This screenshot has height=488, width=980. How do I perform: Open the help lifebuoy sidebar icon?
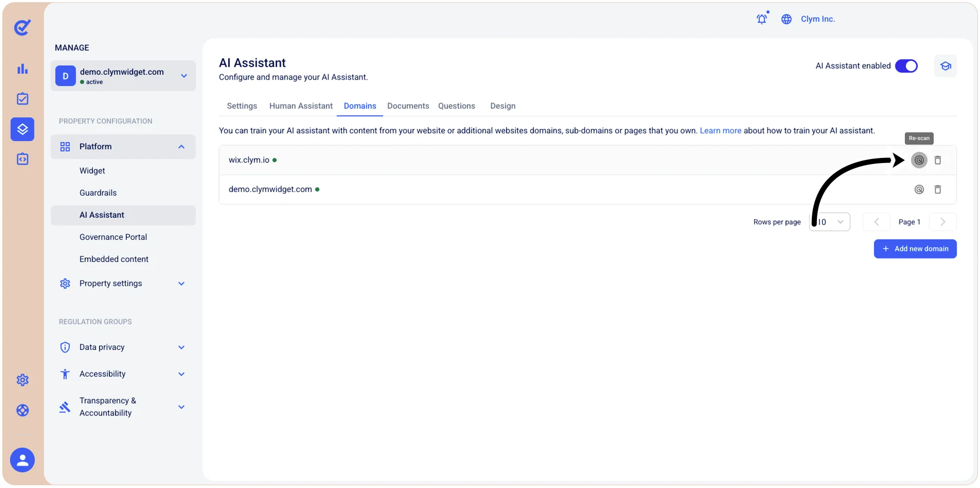click(x=22, y=410)
